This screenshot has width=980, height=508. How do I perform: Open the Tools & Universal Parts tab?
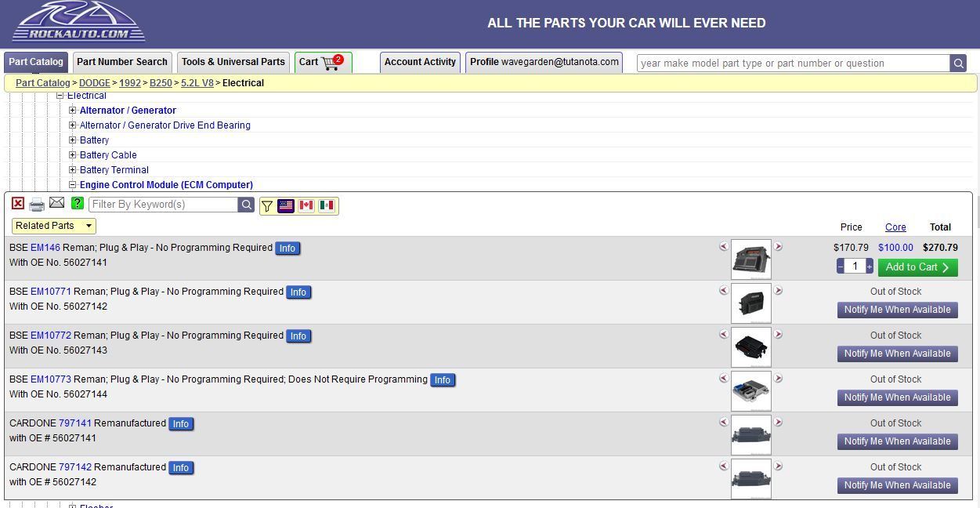[233, 62]
